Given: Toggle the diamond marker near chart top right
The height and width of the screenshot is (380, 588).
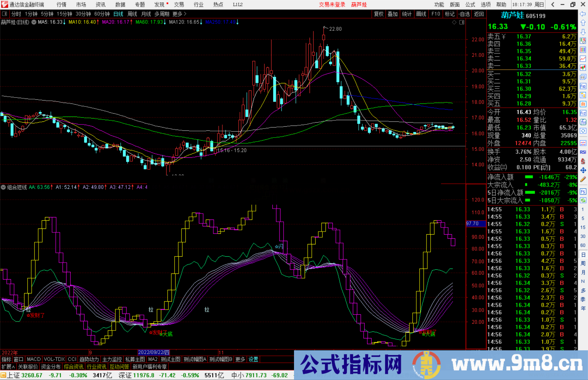Looking at the screenshot, I should (x=454, y=23).
